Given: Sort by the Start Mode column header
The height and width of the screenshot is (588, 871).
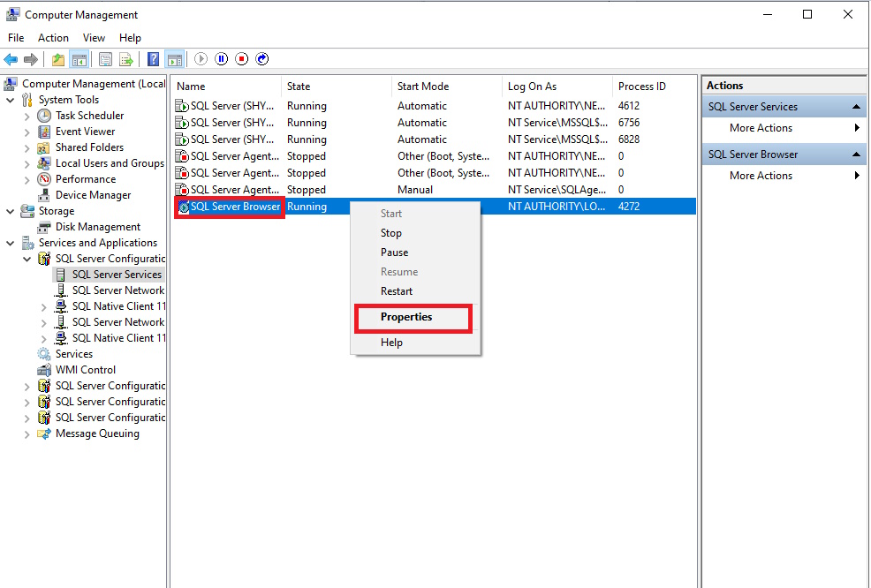Looking at the screenshot, I should click(447, 86).
